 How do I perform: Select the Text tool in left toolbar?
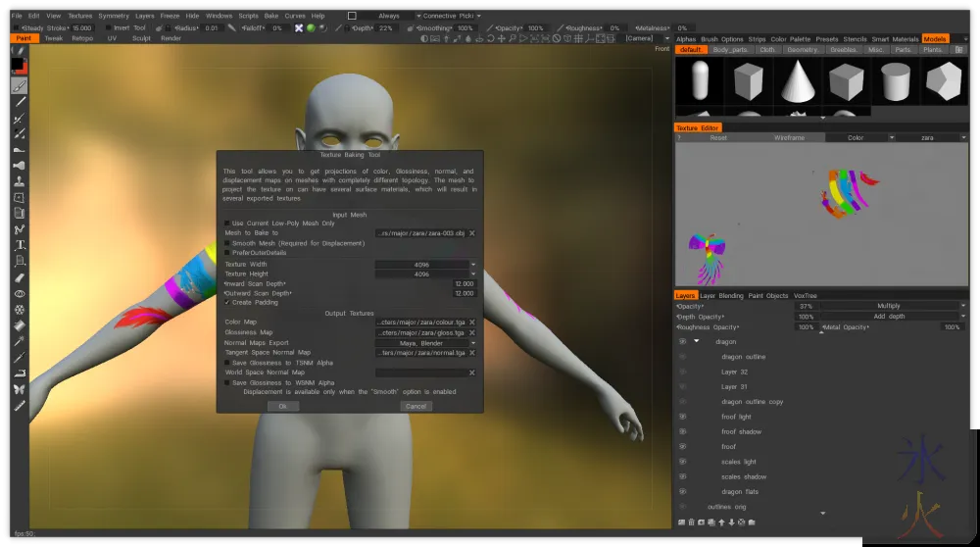coord(20,245)
